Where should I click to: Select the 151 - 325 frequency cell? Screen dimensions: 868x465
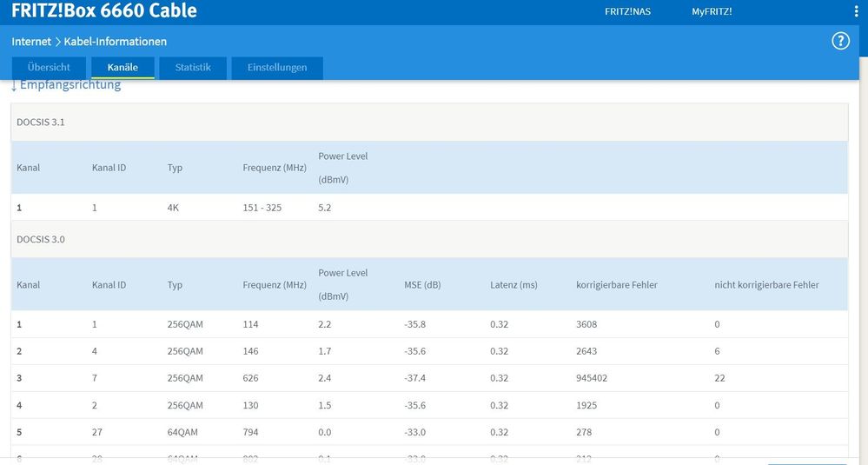click(x=262, y=208)
